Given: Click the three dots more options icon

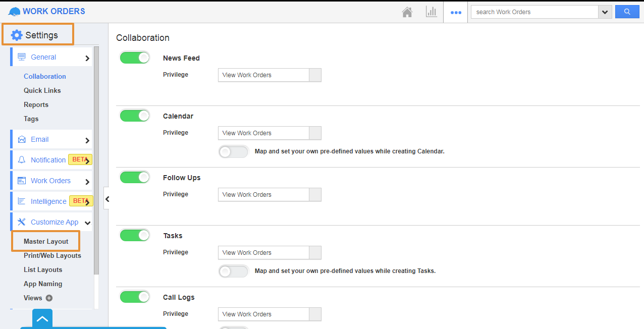Looking at the screenshot, I should [x=456, y=13].
